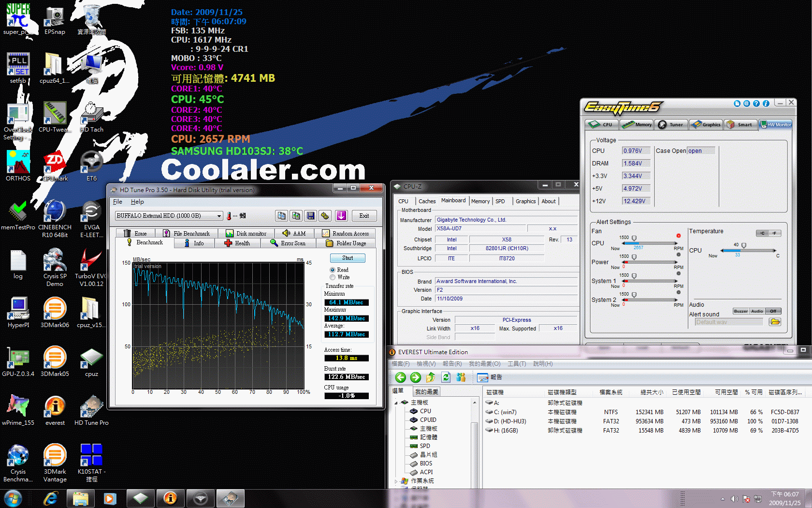Viewport: 812px width, 508px height.
Task: Click EVEREST green back arrow
Action: 401,377
